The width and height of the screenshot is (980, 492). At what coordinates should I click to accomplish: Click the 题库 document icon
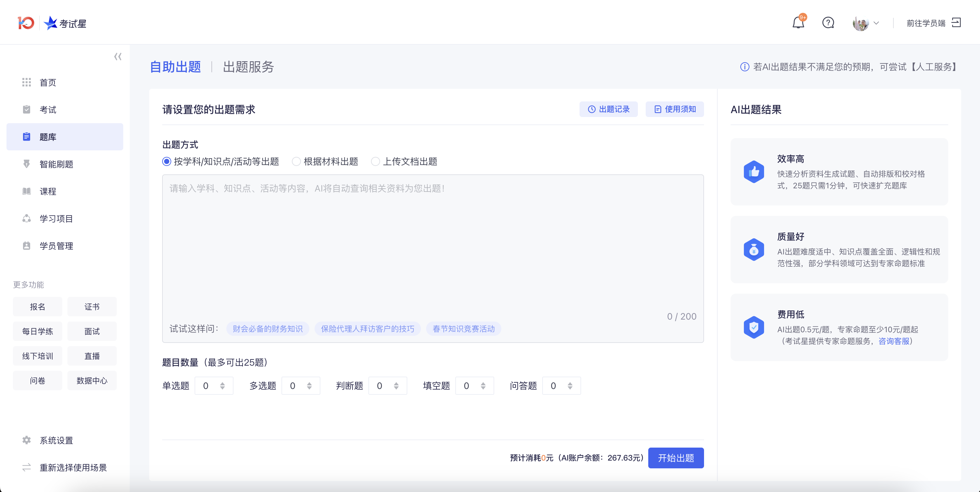click(26, 137)
